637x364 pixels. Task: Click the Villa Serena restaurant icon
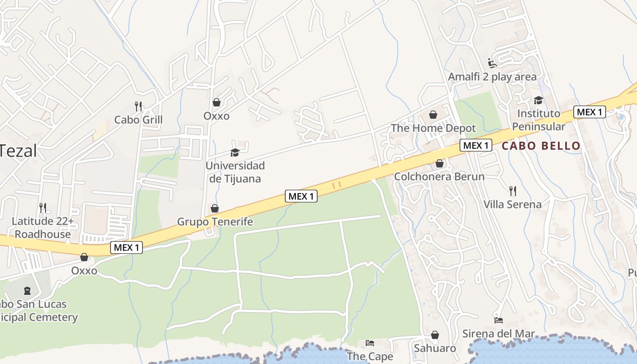point(513,191)
